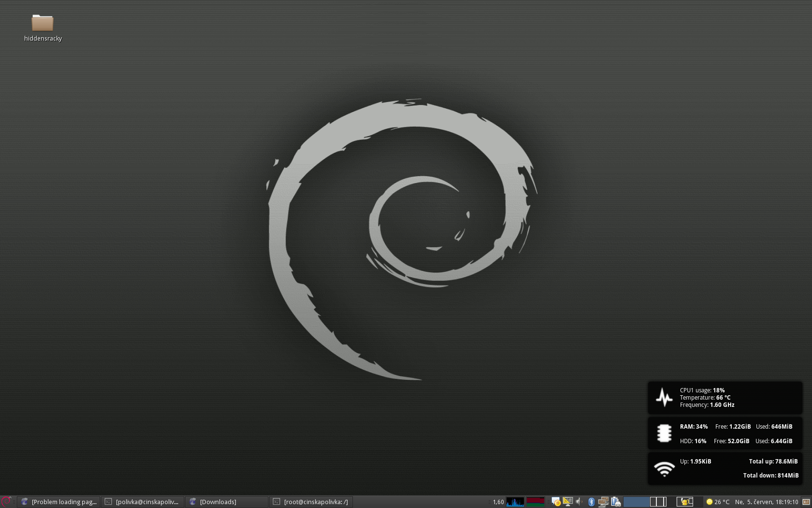Image resolution: width=812 pixels, height=508 pixels.
Task: Click the clock showing 18:19:10
Action: point(766,502)
